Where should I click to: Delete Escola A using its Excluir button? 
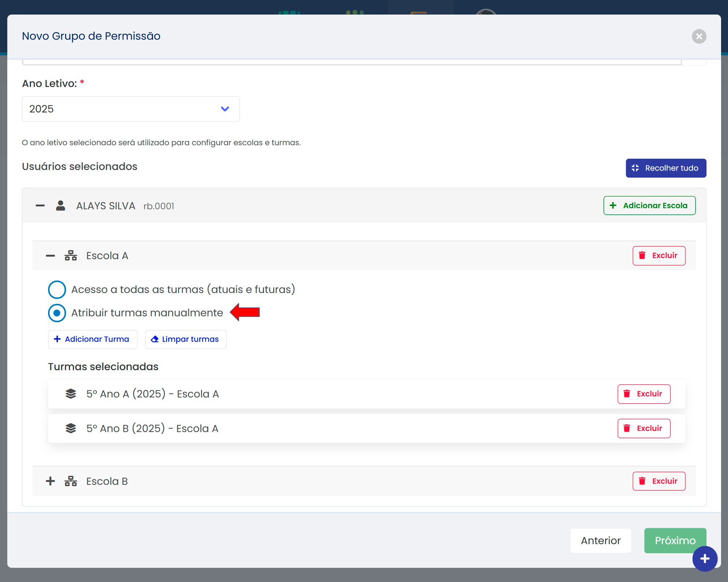click(x=659, y=256)
